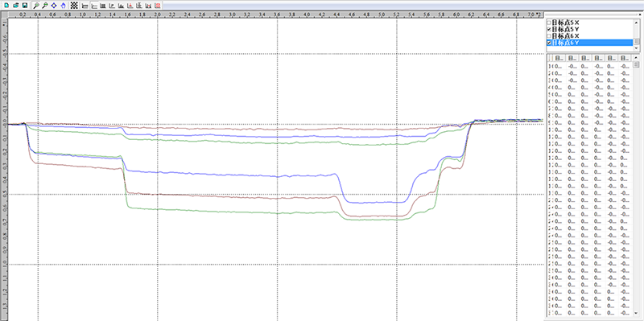Close the side panel with the x button
The image size is (644, 321).
(640, 14)
